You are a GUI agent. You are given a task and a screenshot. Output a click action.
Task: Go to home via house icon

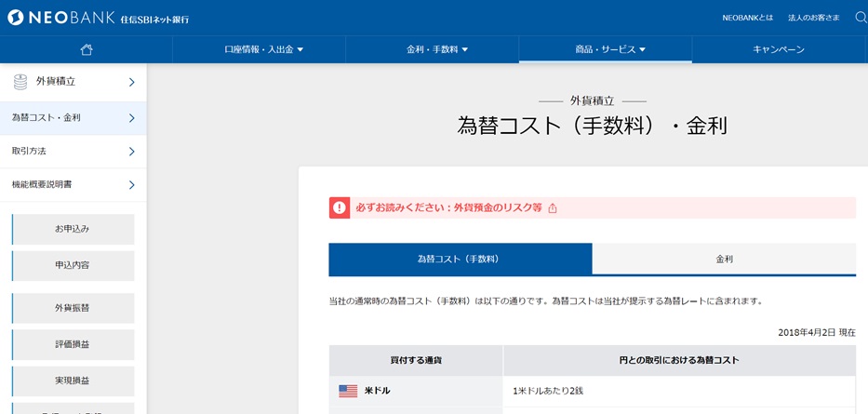pyautogui.click(x=87, y=50)
